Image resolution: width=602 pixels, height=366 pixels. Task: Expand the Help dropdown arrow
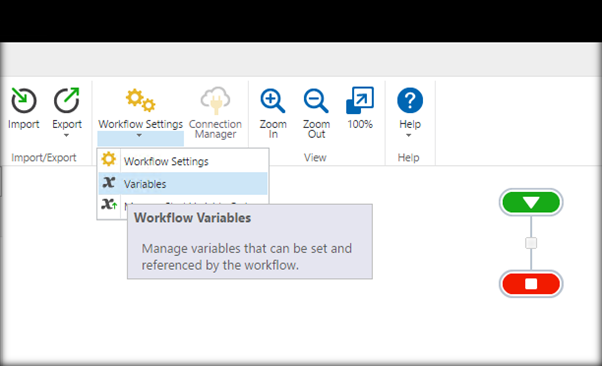[408, 135]
